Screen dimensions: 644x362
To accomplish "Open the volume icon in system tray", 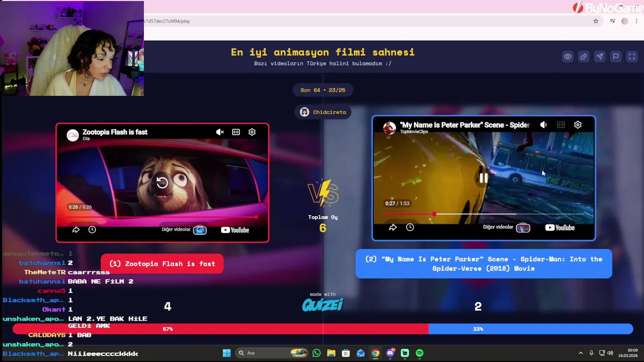I will (x=610, y=353).
